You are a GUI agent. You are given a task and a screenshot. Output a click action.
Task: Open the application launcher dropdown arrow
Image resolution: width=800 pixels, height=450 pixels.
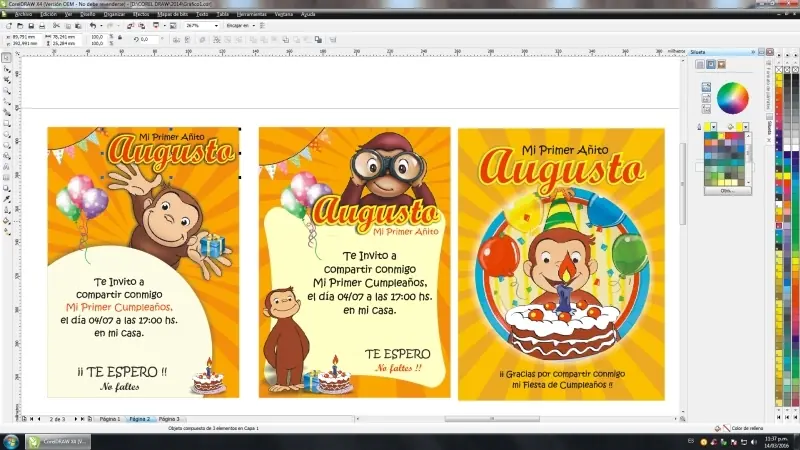[164, 26]
